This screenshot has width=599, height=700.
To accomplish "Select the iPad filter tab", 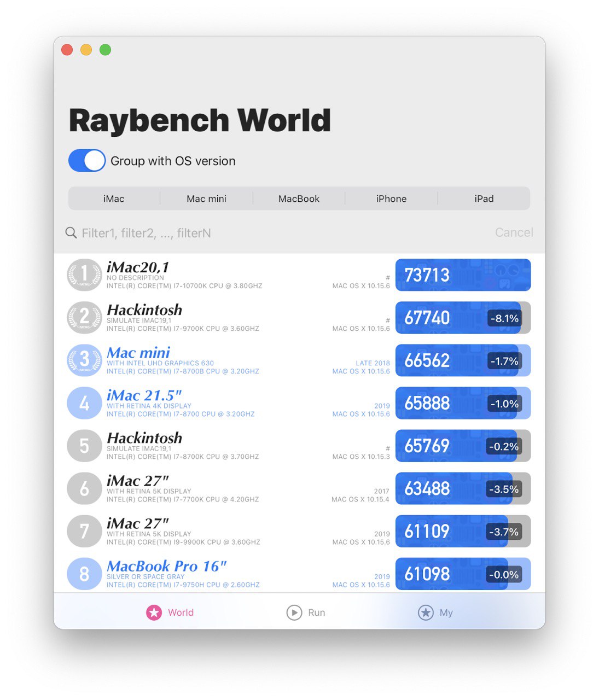I will pyautogui.click(x=484, y=199).
